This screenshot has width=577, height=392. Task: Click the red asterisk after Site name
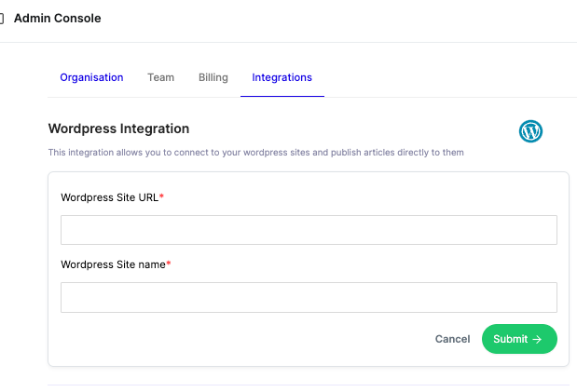(x=169, y=264)
